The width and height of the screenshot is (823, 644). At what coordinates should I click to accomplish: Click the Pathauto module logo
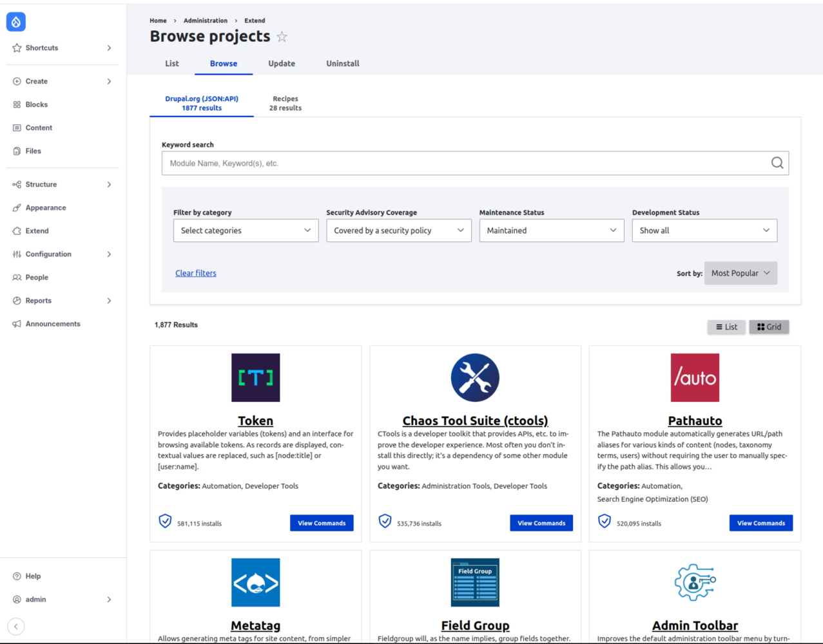(x=695, y=377)
